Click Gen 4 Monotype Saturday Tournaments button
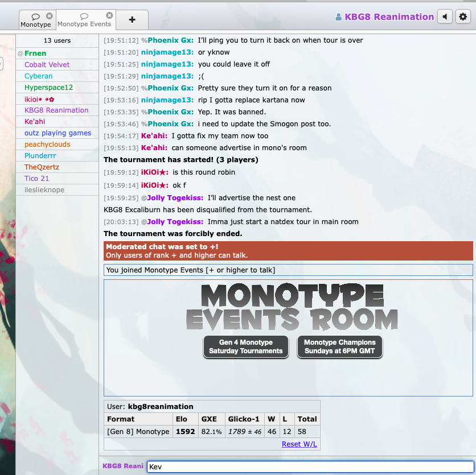476x475 pixels. (245, 346)
